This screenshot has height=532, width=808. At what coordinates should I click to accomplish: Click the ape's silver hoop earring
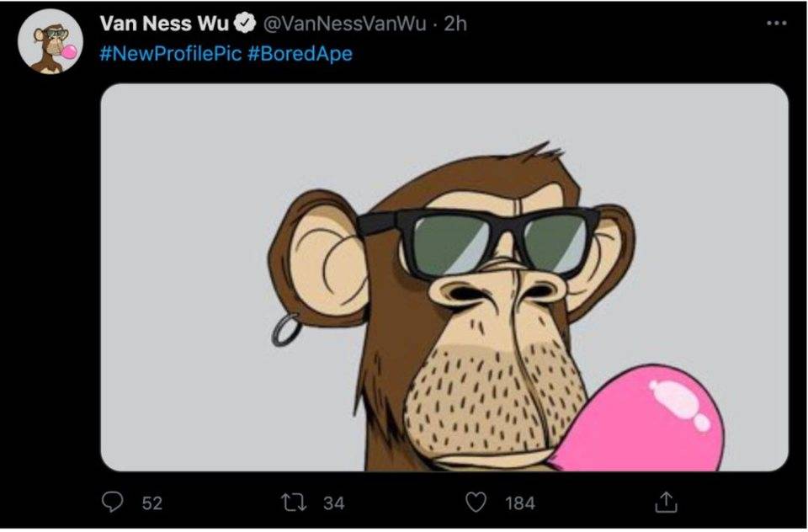click(x=286, y=329)
